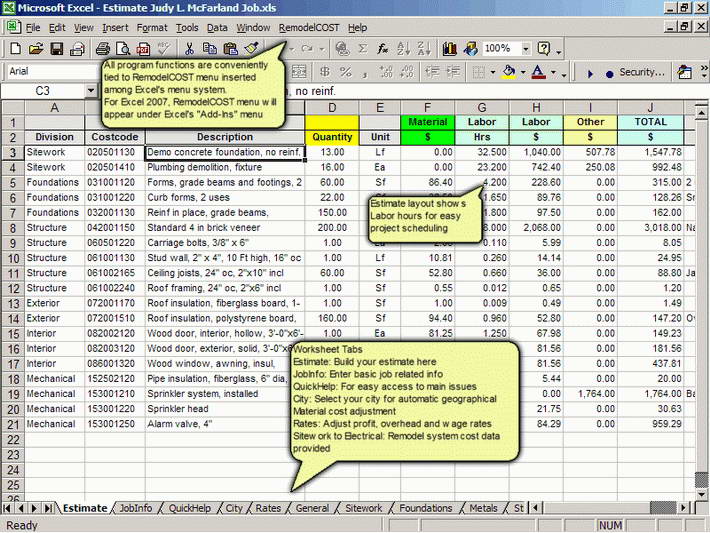Screen dimensions: 710x533
Task: Decrease indent in formatting toolbar
Action: click(432, 72)
